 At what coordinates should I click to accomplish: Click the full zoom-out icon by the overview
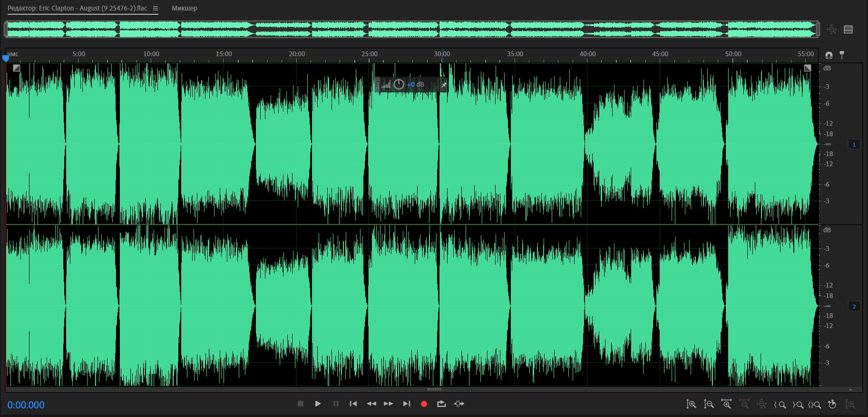click(x=831, y=30)
